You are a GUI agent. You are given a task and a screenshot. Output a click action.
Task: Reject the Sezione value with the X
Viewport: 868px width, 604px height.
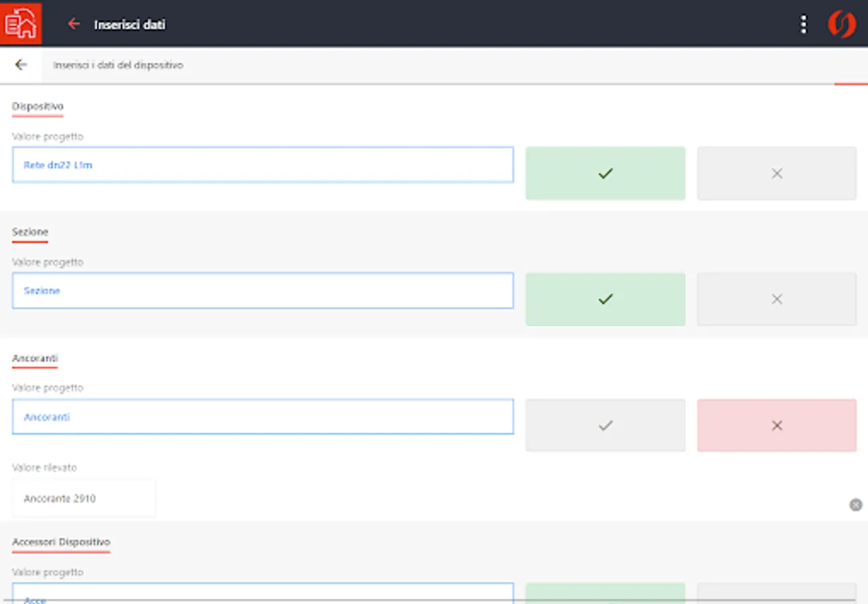tap(777, 299)
